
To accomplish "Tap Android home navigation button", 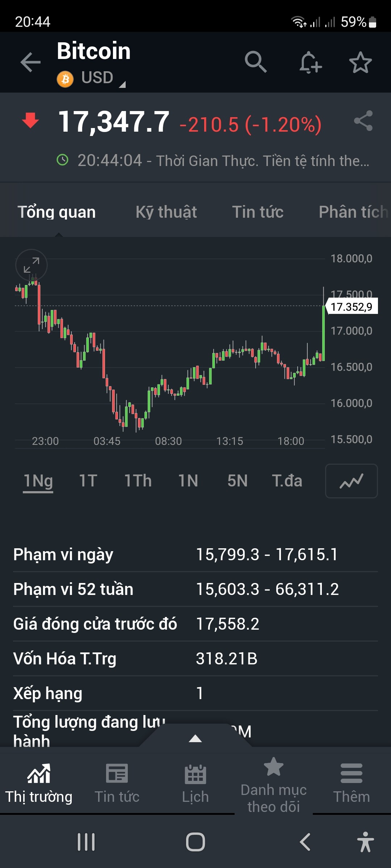I will tap(195, 842).
